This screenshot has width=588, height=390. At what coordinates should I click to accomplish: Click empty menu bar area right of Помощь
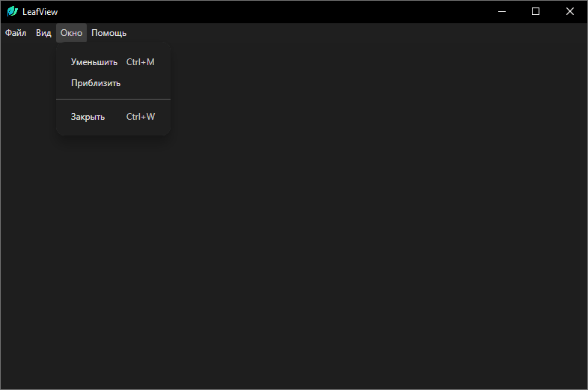click(x=337, y=33)
